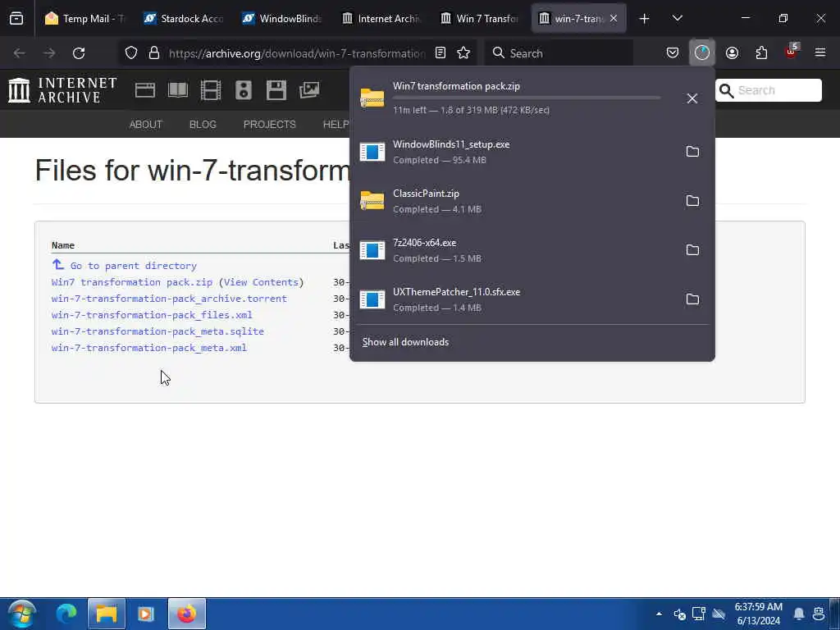The height and width of the screenshot is (630, 840).
Task: Open the Images icon
Action: point(309,90)
